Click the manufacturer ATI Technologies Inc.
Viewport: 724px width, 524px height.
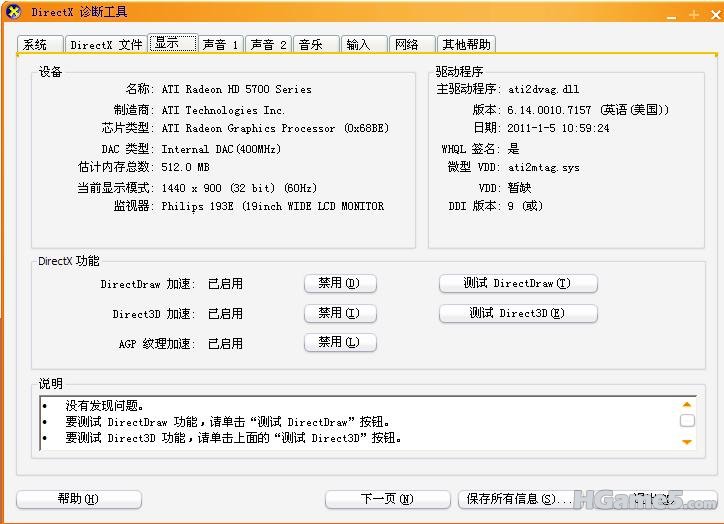pos(223,110)
